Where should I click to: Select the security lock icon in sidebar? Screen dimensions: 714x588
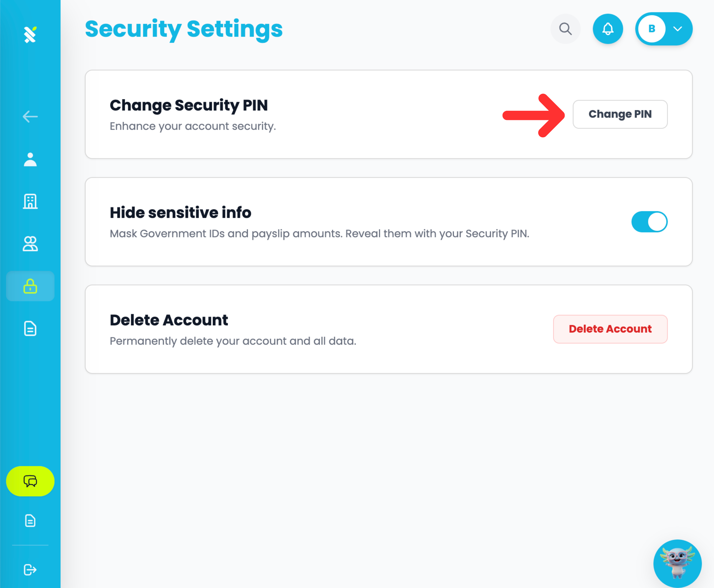(30, 286)
